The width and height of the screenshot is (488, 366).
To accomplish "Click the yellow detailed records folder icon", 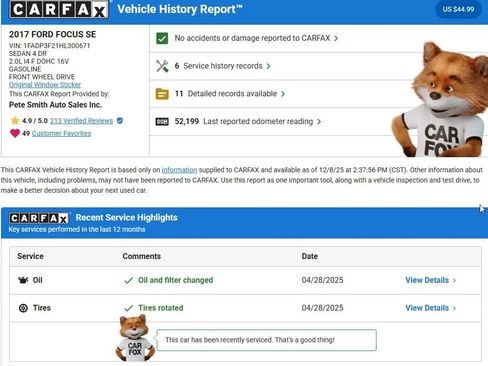I will click(x=162, y=94).
